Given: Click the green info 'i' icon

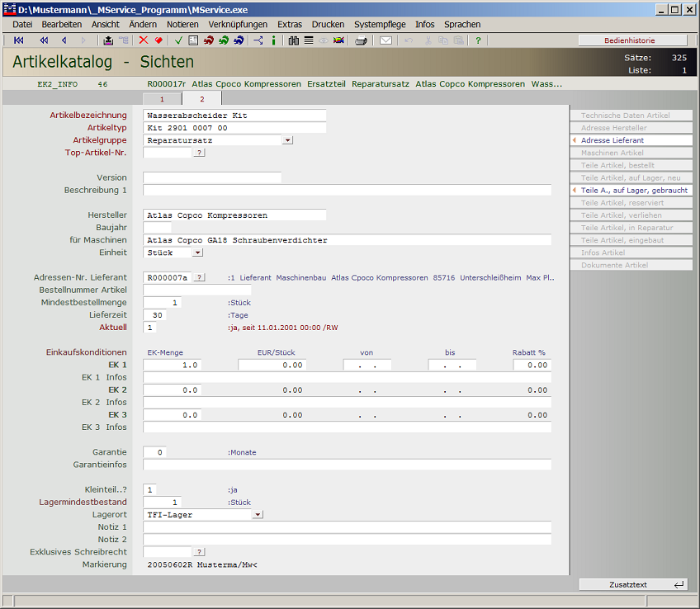Looking at the screenshot, I should [273, 40].
